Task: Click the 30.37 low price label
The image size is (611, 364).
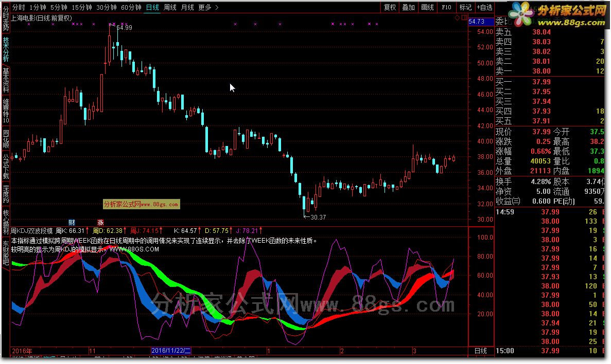Action: [318, 217]
